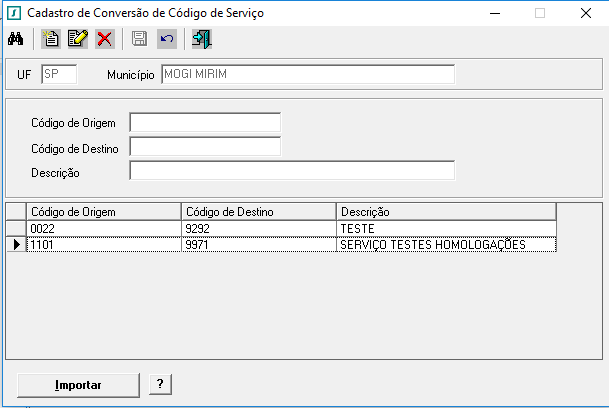611x408 pixels.
Task: Focus the Código de Destino input field
Action: pos(205,147)
